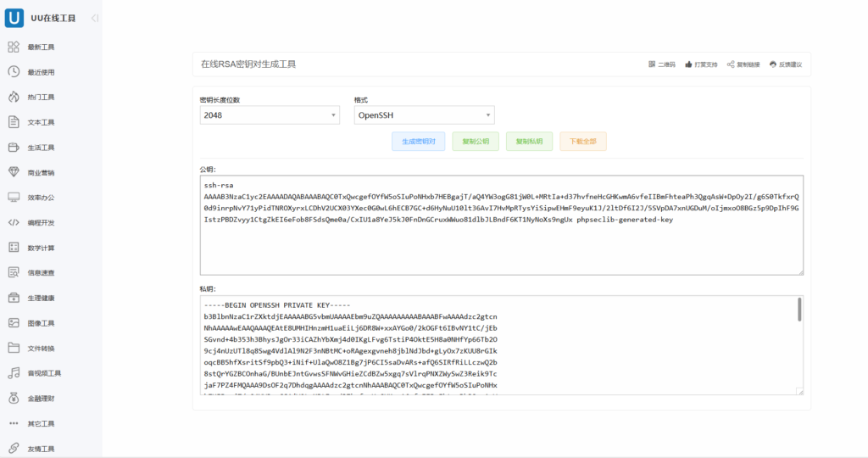Click the BEGIN OPENSSH PRIVATE KEY line
This screenshot has height=458, width=868.
tap(277, 305)
